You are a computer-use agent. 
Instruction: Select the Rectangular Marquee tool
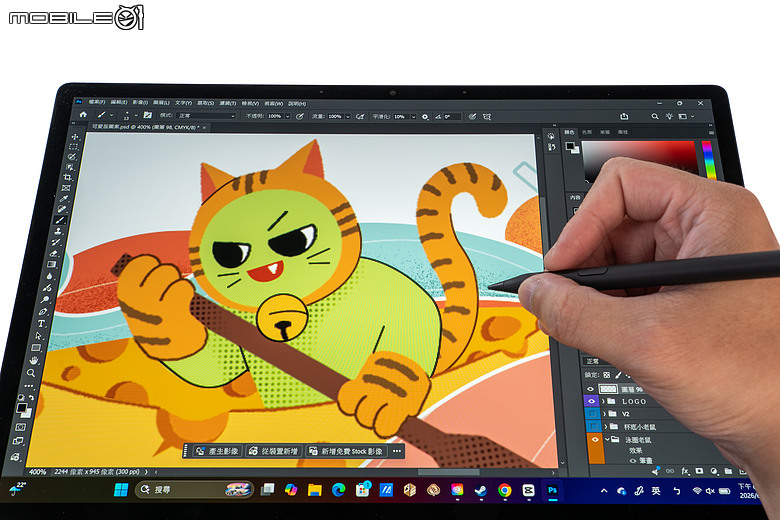tap(74, 147)
